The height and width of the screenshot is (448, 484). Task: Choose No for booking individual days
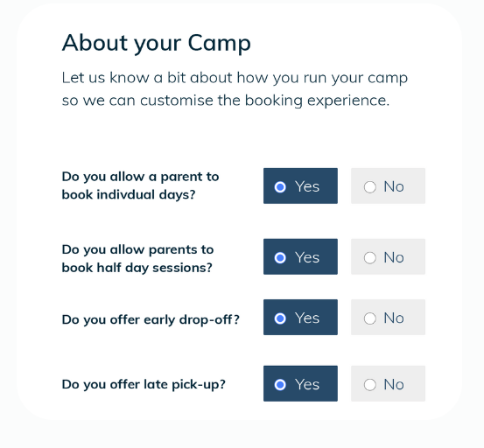pyautogui.click(x=388, y=185)
